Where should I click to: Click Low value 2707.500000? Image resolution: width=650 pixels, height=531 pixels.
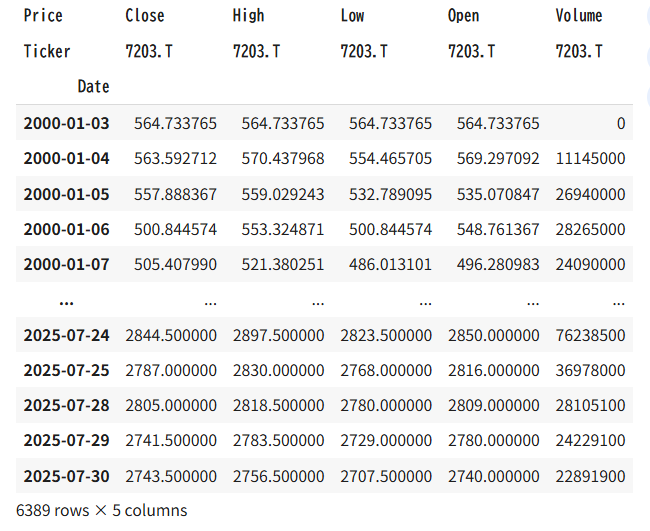386,476
